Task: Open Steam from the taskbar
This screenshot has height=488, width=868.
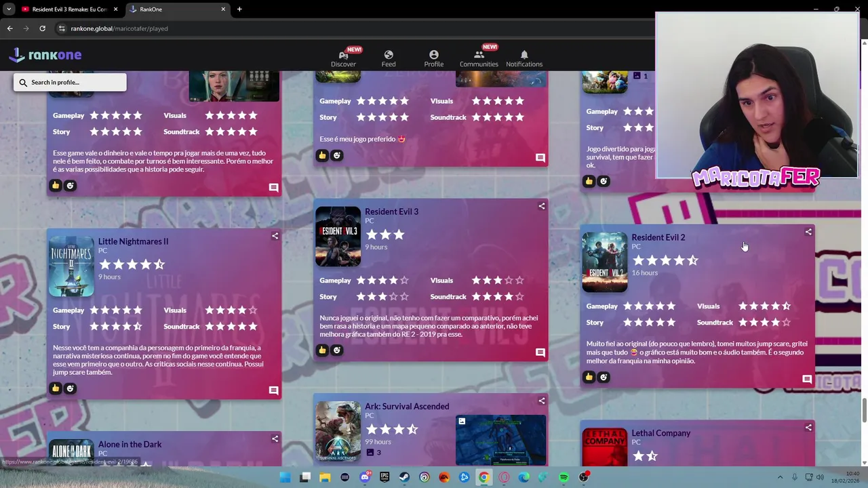Action: click(404, 477)
